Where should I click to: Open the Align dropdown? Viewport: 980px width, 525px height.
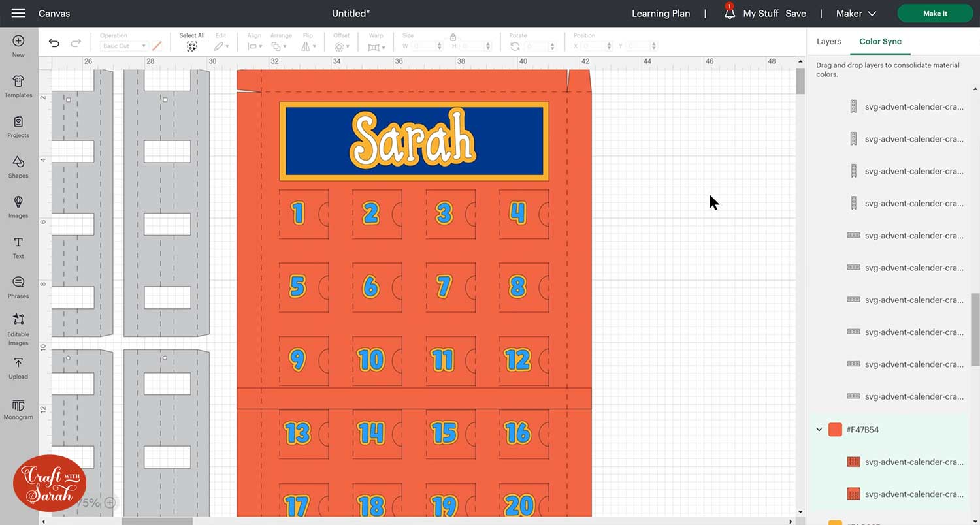pyautogui.click(x=255, y=46)
